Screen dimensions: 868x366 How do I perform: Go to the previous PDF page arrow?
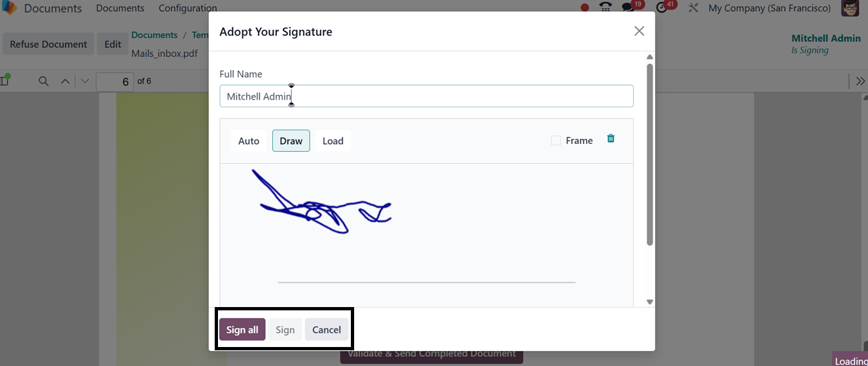click(65, 81)
